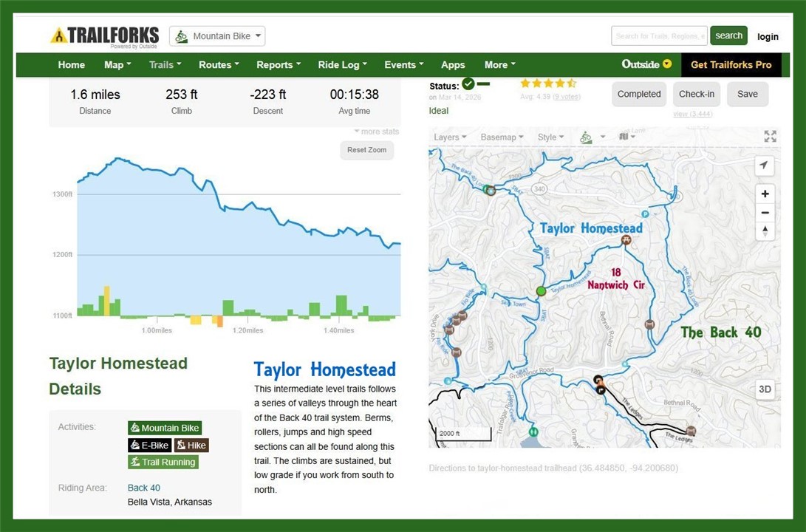Open the Back 40 riding area link
This screenshot has height=532, width=806.
[x=144, y=487]
